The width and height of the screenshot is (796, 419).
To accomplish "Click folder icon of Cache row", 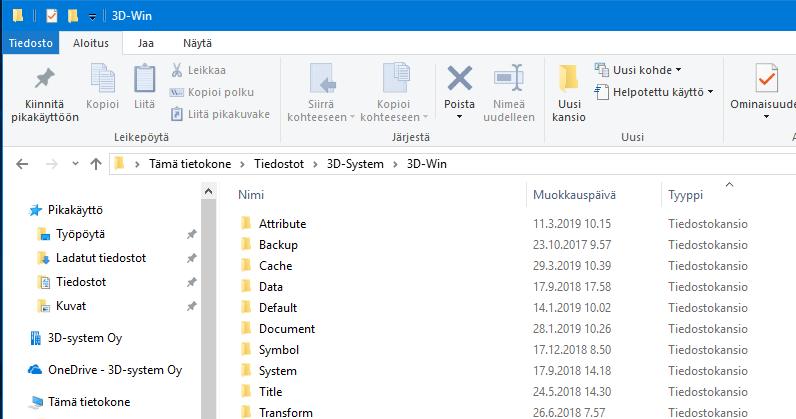I will pos(246,265).
